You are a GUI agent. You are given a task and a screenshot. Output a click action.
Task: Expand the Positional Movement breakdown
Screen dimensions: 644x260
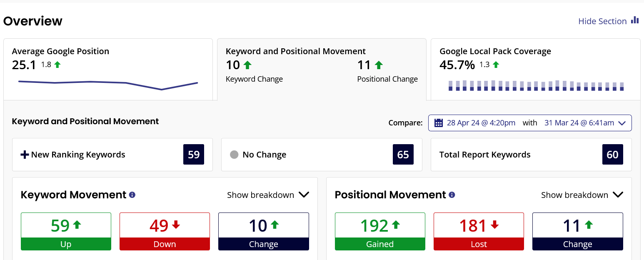(x=582, y=195)
